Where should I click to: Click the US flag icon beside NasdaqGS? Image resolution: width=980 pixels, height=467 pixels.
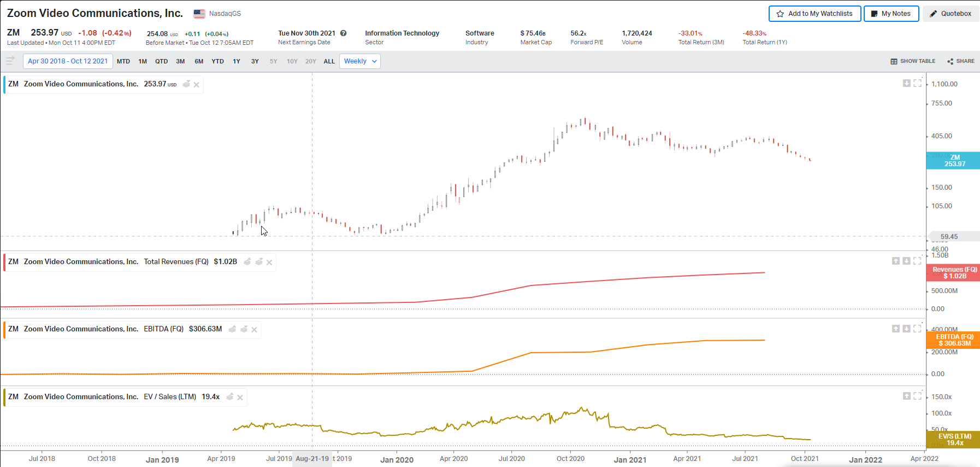click(x=199, y=14)
